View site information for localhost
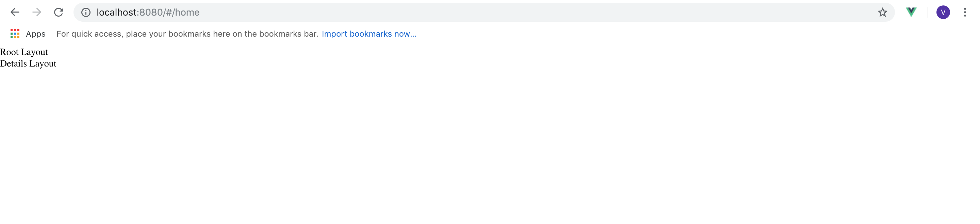The width and height of the screenshot is (980, 224). (x=86, y=13)
